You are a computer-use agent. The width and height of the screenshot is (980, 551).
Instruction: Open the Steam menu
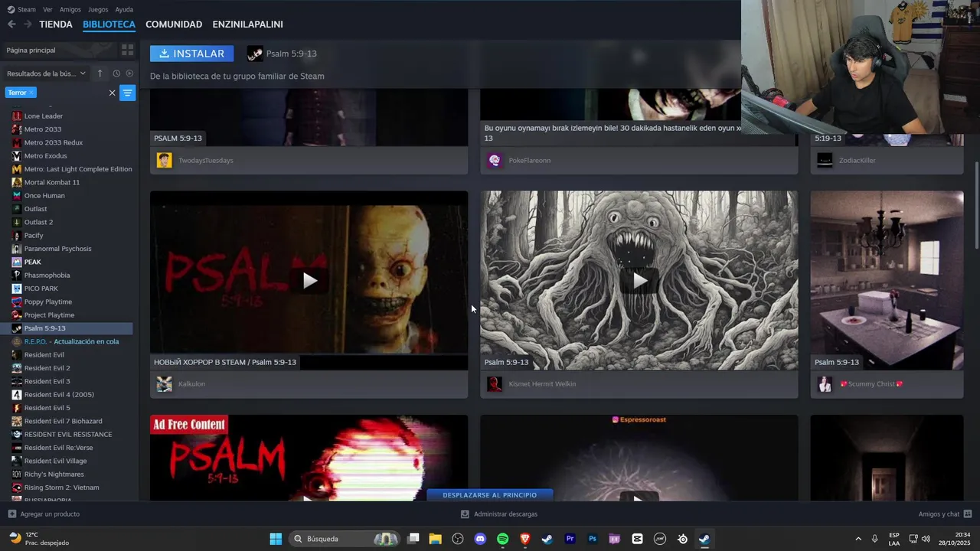pyautogui.click(x=22, y=9)
